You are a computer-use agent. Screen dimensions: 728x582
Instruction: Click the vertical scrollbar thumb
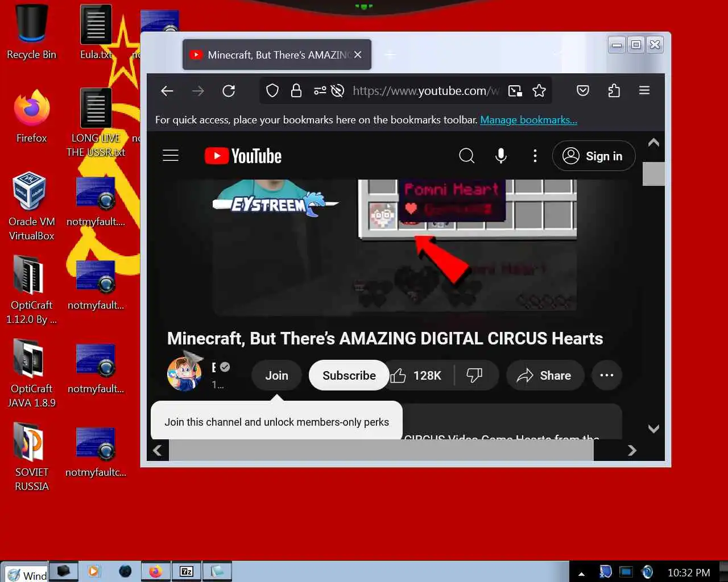pyautogui.click(x=653, y=174)
